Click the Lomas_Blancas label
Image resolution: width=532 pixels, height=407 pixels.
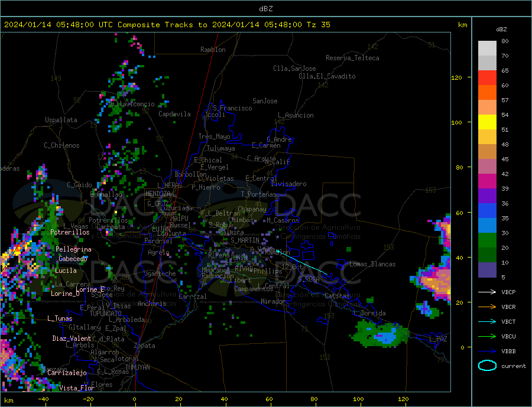point(372,264)
